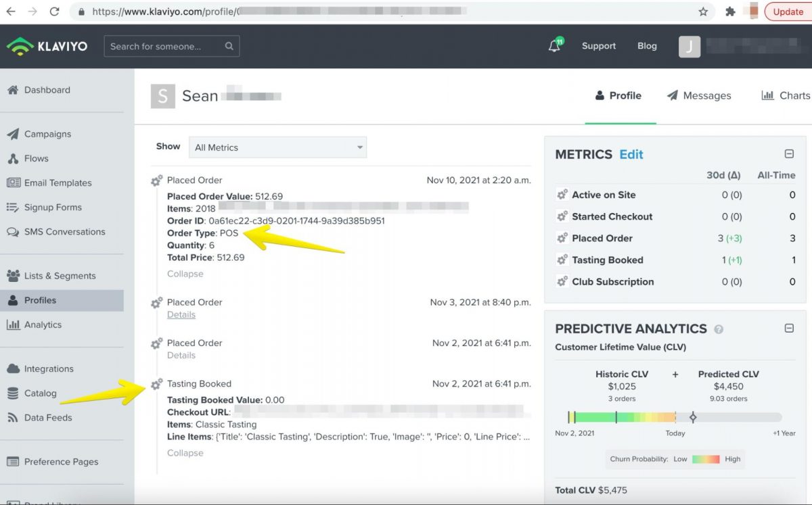Open Predictive Analytics help question mark
This screenshot has height=505, width=812.
(x=719, y=329)
